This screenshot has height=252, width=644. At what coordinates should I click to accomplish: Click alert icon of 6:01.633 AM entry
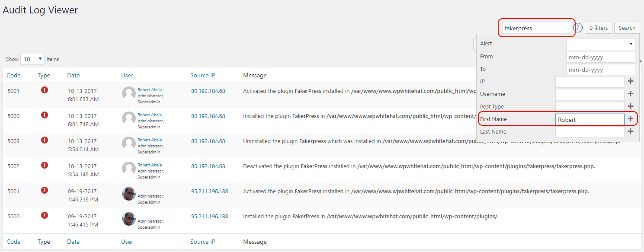click(44, 90)
